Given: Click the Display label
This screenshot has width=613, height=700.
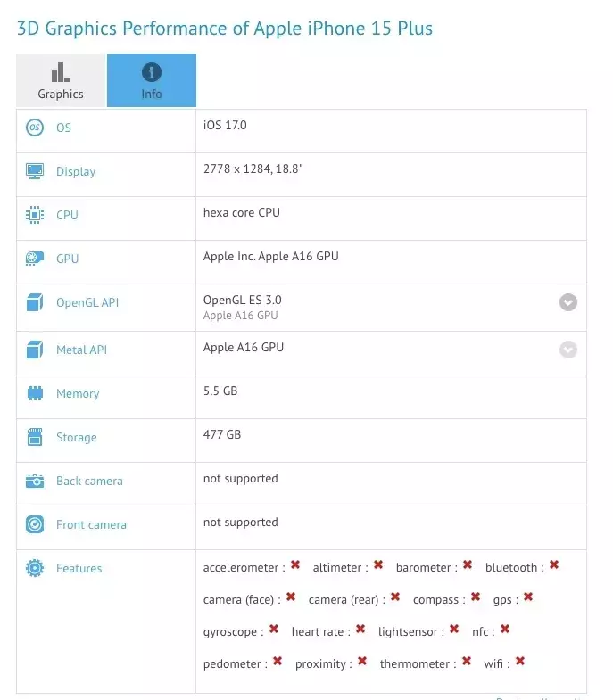Looking at the screenshot, I should pos(76,172).
